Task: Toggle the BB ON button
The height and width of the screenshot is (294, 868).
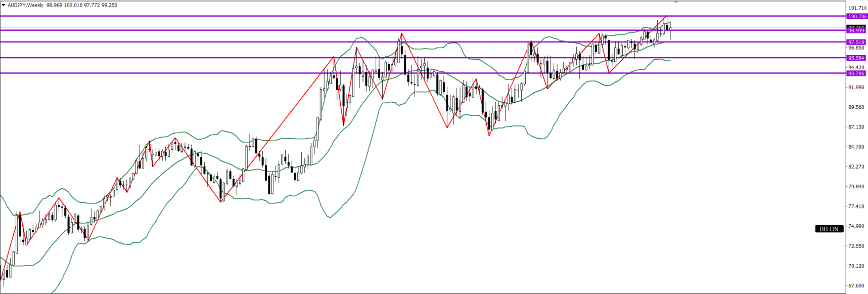Action: (829, 229)
